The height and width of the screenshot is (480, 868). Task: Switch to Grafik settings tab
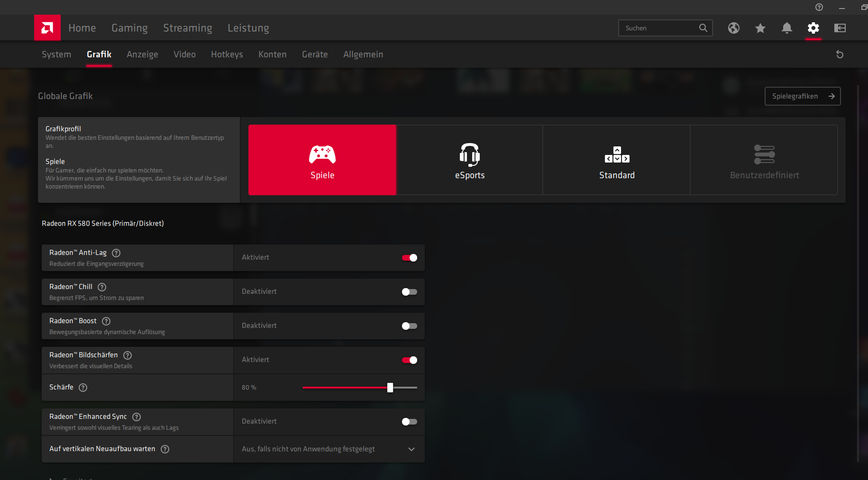[x=99, y=54]
